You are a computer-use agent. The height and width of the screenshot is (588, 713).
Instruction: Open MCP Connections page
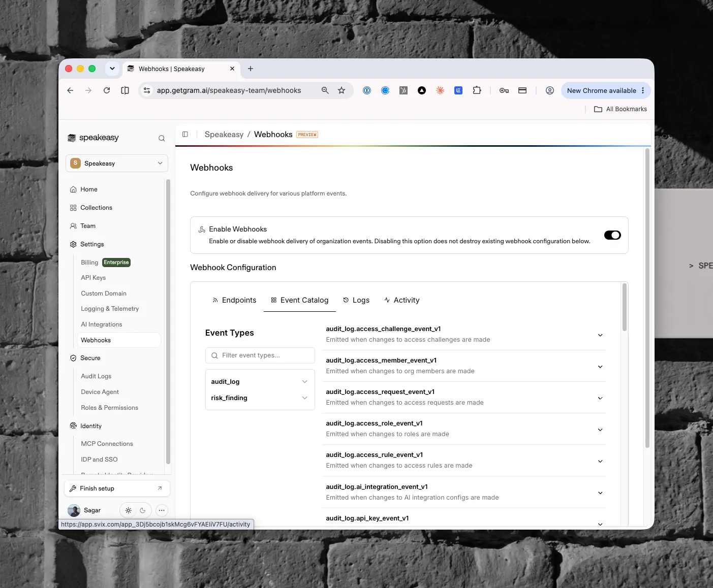pyautogui.click(x=107, y=444)
